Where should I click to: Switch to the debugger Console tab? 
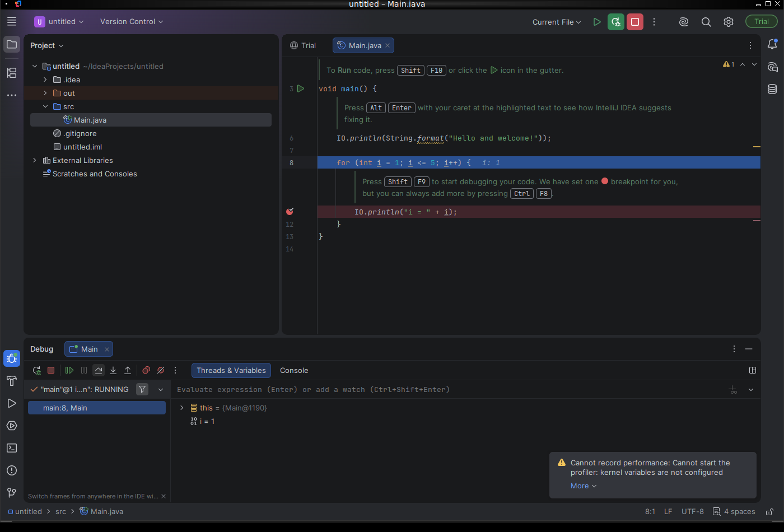pos(294,370)
